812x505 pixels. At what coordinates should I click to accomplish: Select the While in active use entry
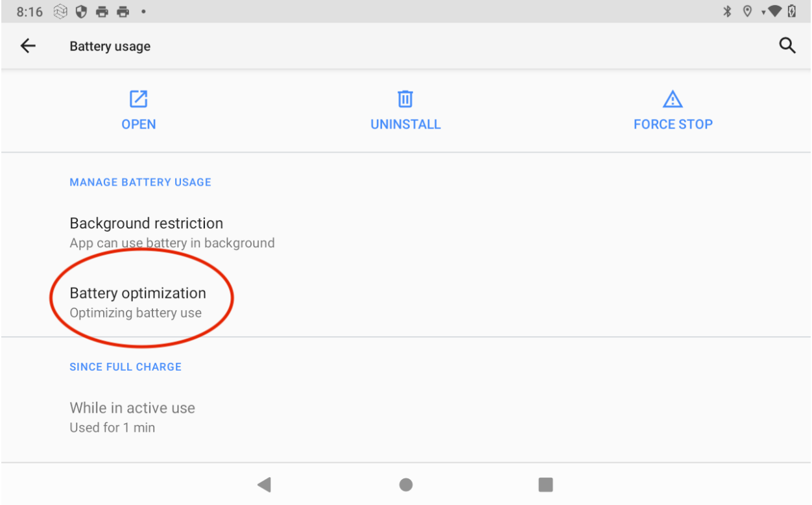point(132,417)
